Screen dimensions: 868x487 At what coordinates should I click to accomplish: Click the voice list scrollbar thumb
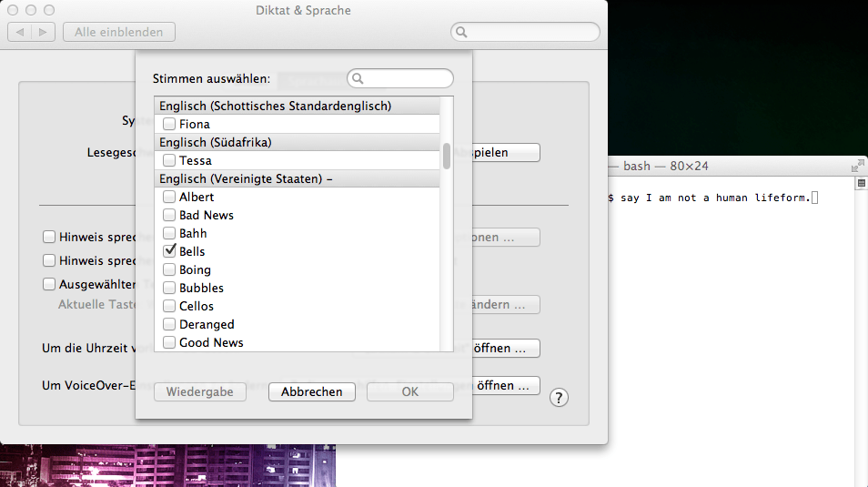point(447,156)
